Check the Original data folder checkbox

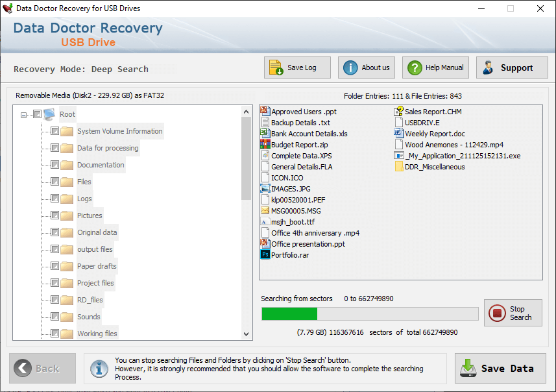[54, 232]
